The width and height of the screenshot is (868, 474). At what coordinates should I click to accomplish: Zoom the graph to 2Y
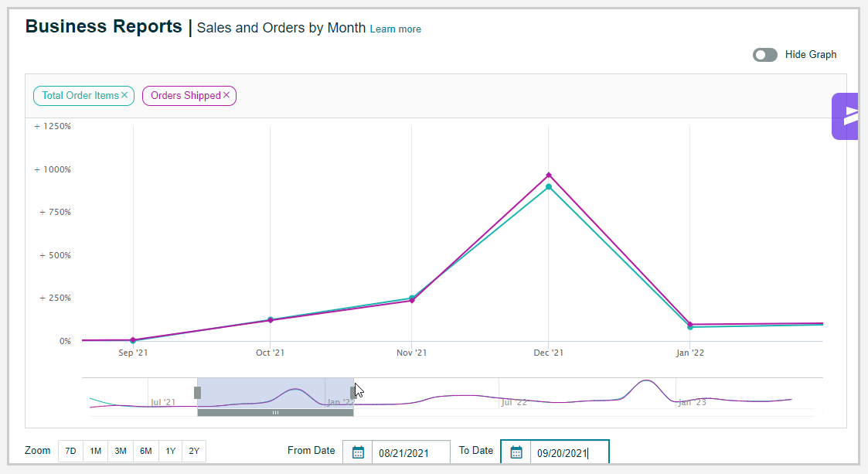pos(194,451)
